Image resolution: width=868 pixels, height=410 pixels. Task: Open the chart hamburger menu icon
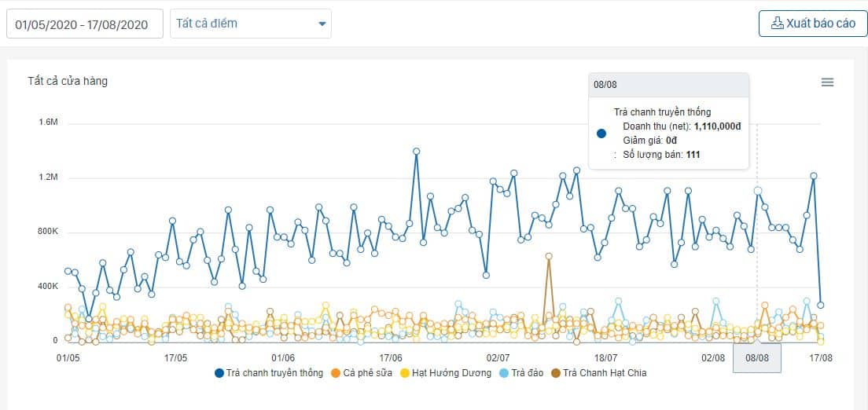pos(827,82)
